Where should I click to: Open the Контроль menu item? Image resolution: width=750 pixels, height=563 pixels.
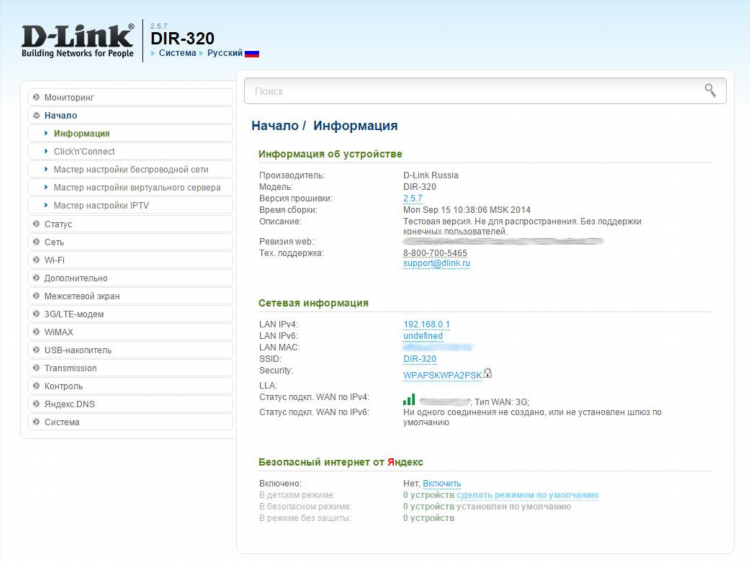point(130,386)
